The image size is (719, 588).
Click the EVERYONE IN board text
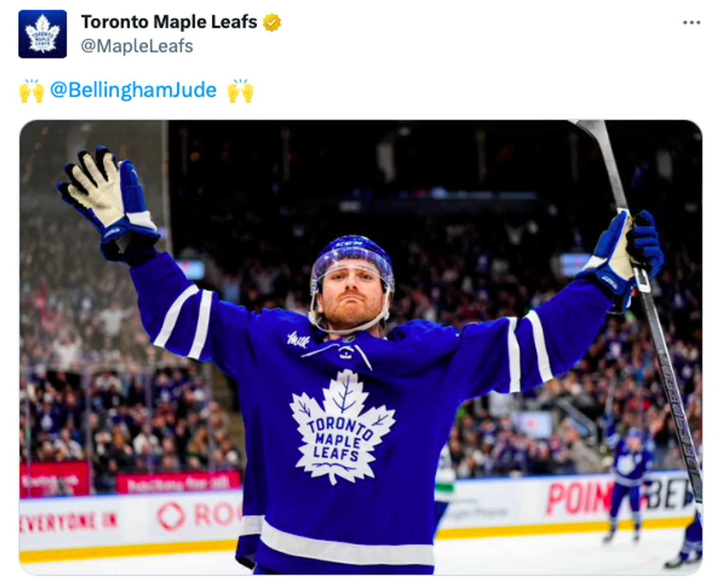(69, 521)
